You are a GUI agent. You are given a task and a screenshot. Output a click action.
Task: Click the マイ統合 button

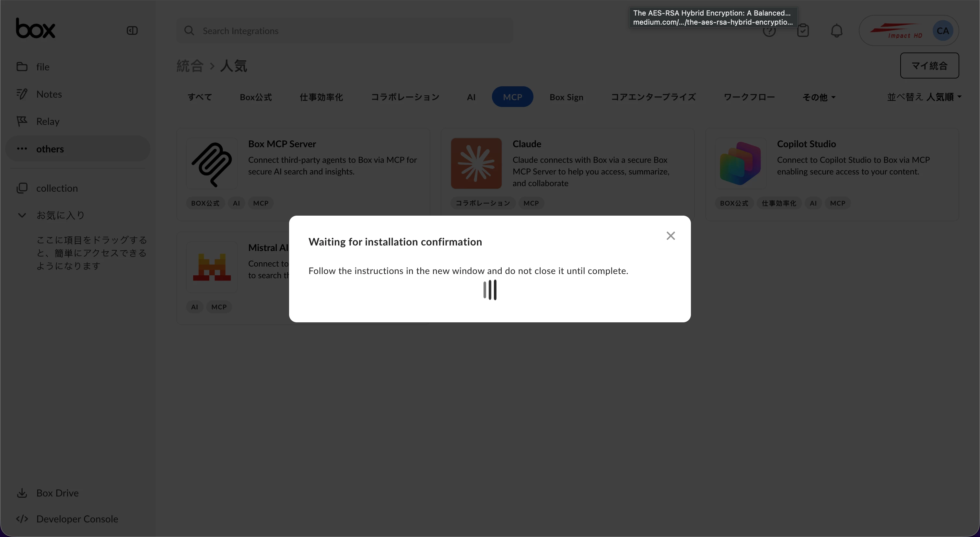point(929,66)
